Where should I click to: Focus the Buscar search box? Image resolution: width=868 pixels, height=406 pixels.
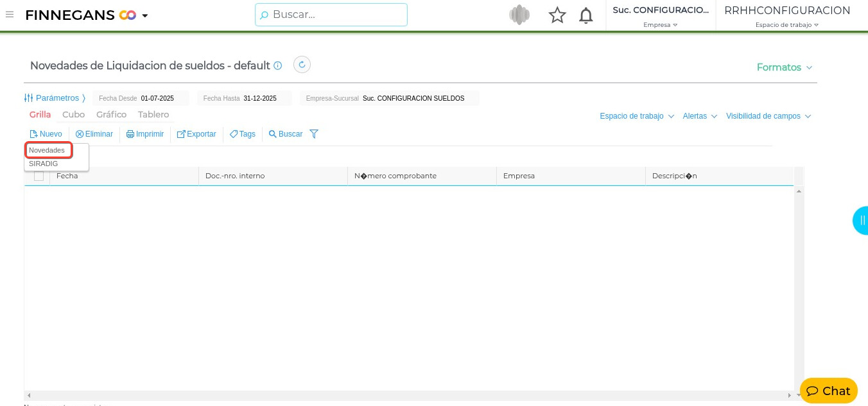[331, 15]
